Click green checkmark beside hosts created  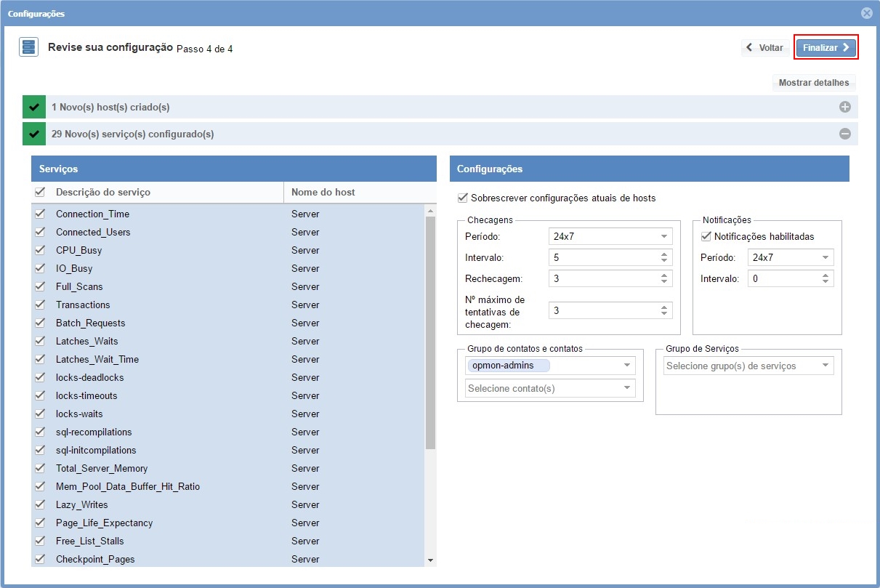pos(33,107)
